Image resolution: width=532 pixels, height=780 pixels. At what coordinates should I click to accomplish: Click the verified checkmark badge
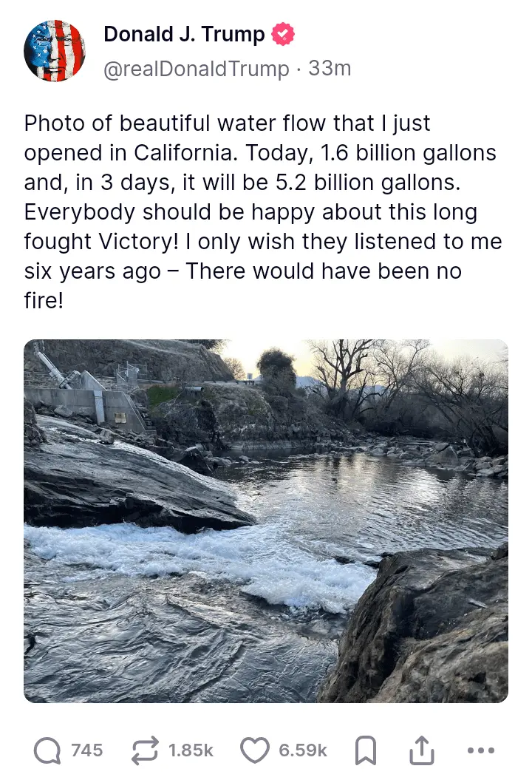284,34
